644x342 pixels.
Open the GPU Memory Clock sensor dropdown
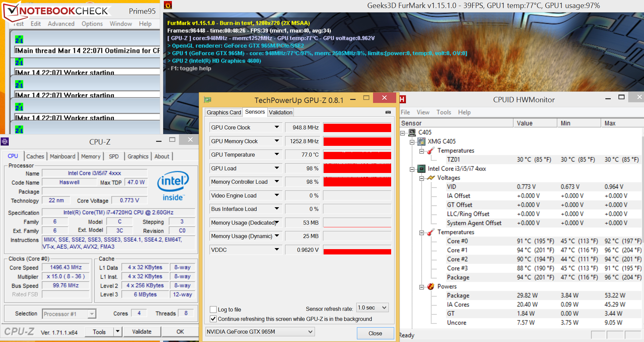(277, 141)
